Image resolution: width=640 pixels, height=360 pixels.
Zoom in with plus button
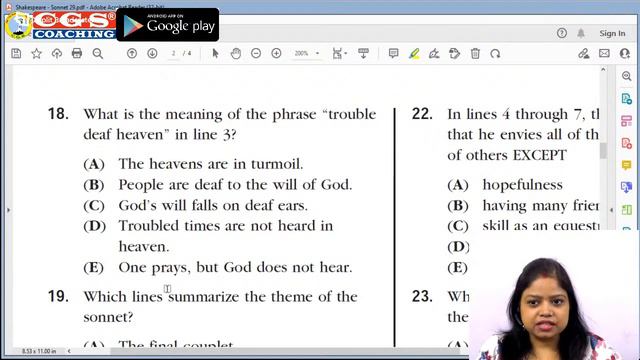pos(276,53)
